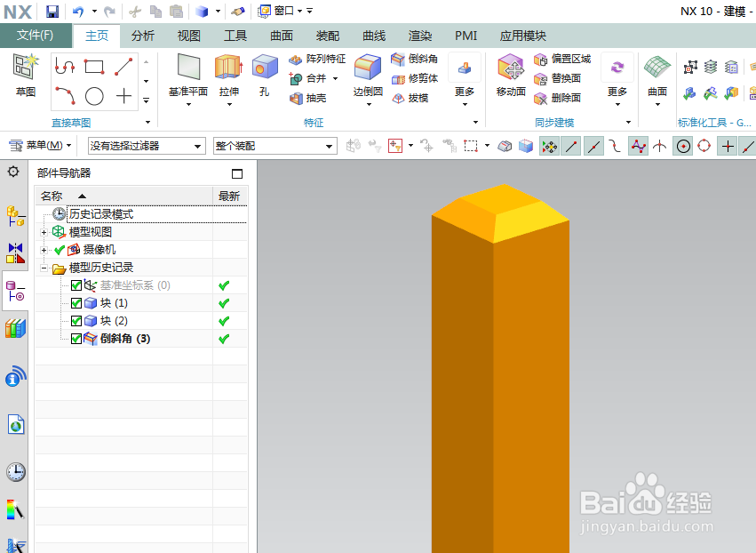Click the Datum Plane (基准平面) tool
The width and height of the screenshot is (756, 553).
click(x=188, y=78)
